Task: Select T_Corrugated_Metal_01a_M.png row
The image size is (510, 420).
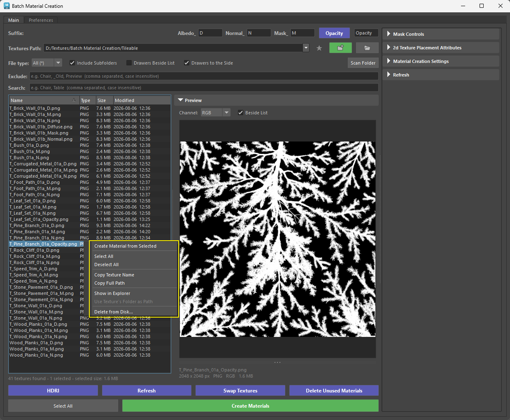Action: (x=90, y=170)
